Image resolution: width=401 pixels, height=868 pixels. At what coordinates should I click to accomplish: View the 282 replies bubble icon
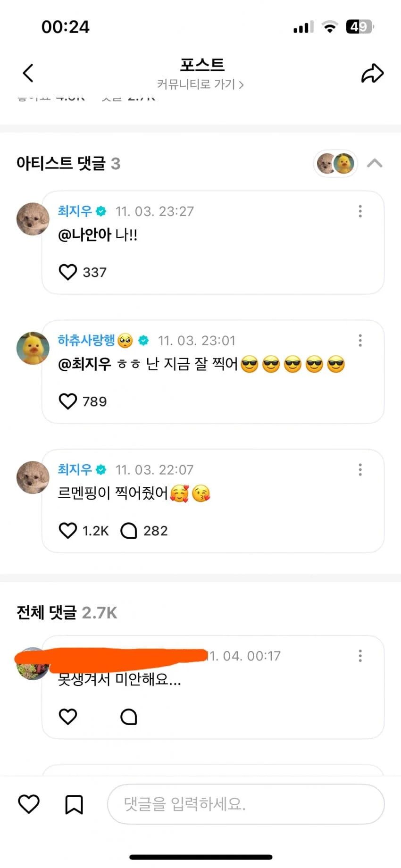pyautogui.click(x=129, y=530)
